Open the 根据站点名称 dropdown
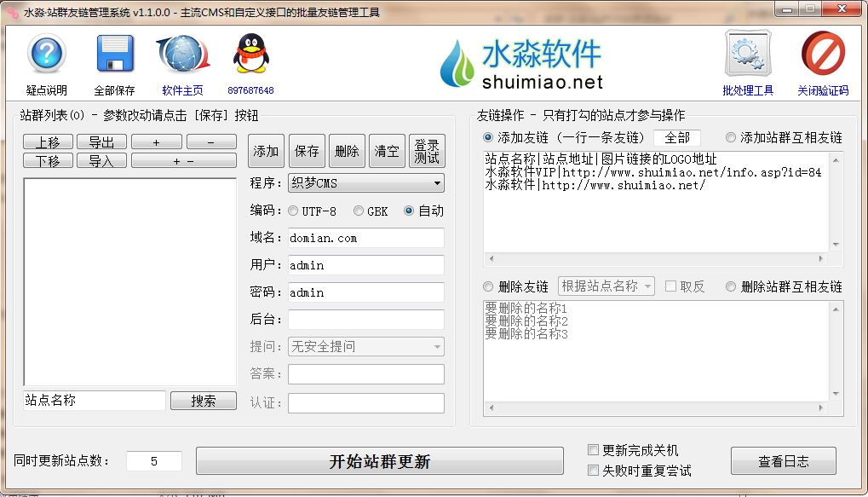Screen dimensions: 868x497 606,286
